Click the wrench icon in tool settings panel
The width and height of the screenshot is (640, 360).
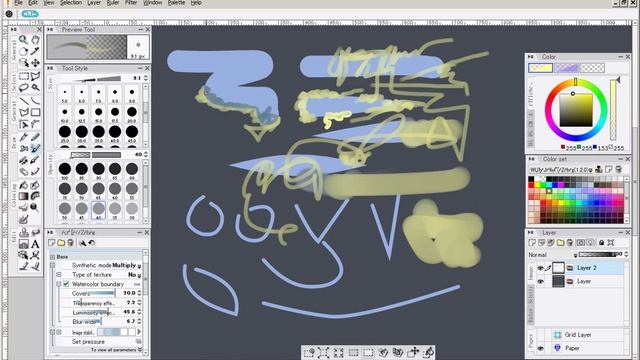(x=82, y=243)
